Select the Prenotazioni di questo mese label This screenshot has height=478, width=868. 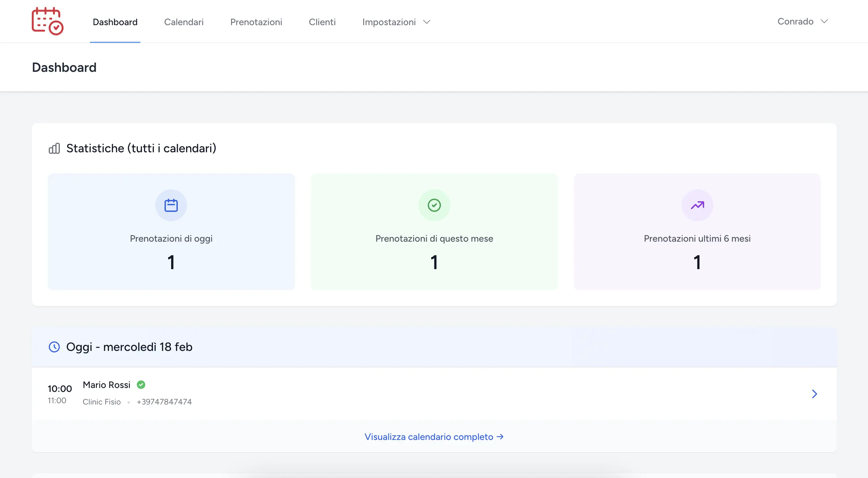point(434,238)
